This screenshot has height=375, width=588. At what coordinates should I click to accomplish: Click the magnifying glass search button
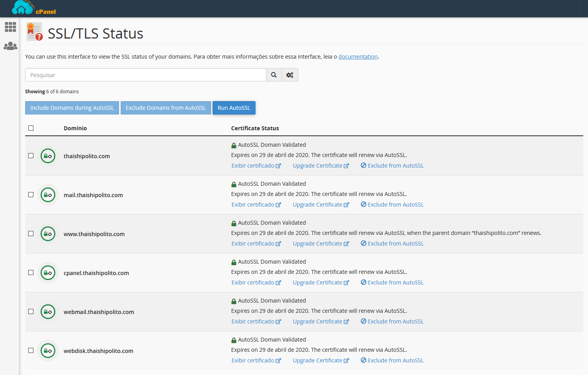coord(274,75)
